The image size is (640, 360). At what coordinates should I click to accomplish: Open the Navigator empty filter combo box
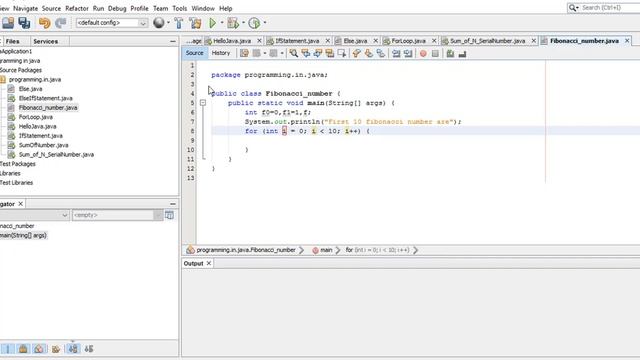tap(118, 215)
